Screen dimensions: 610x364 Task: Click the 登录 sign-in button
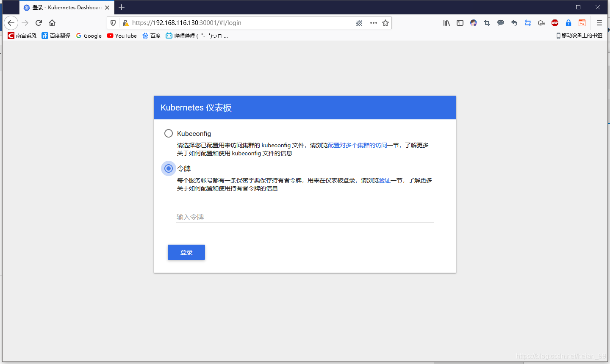pyautogui.click(x=186, y=252)
